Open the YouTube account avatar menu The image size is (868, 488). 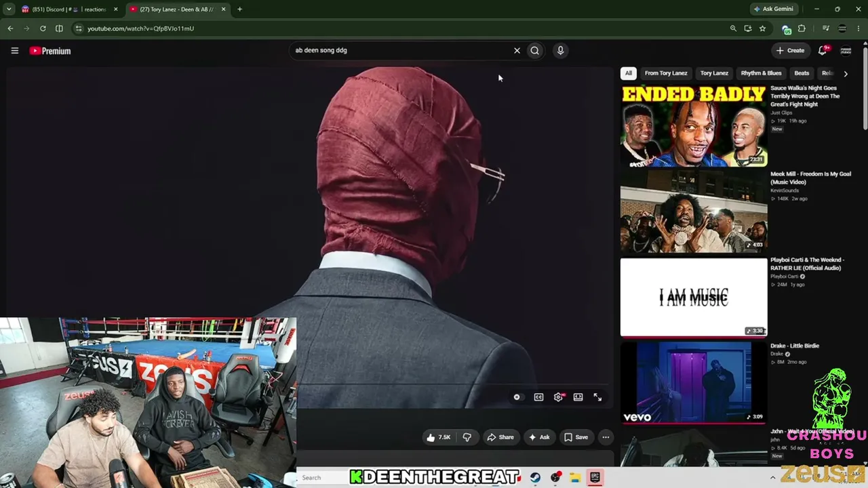pos(846,50)
